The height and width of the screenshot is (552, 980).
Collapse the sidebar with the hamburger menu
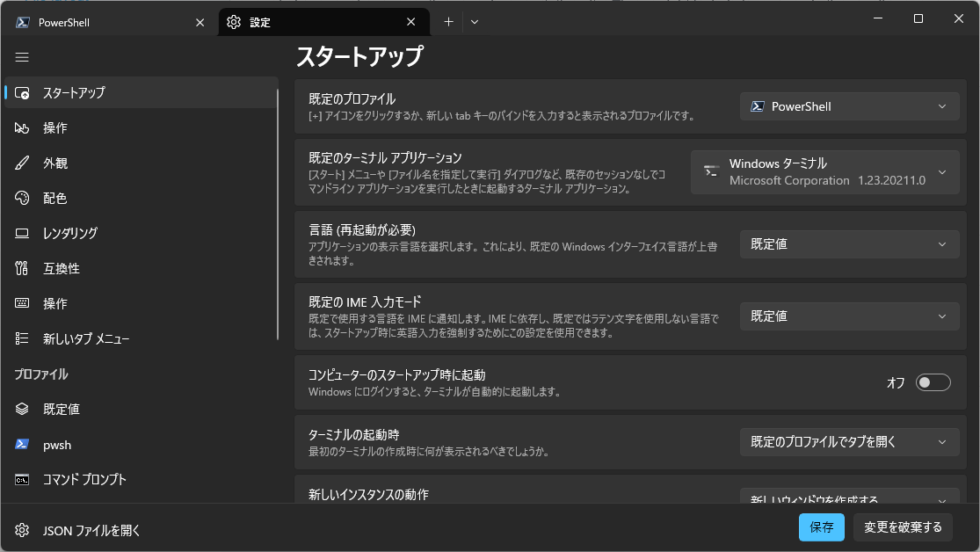[21, 57]
